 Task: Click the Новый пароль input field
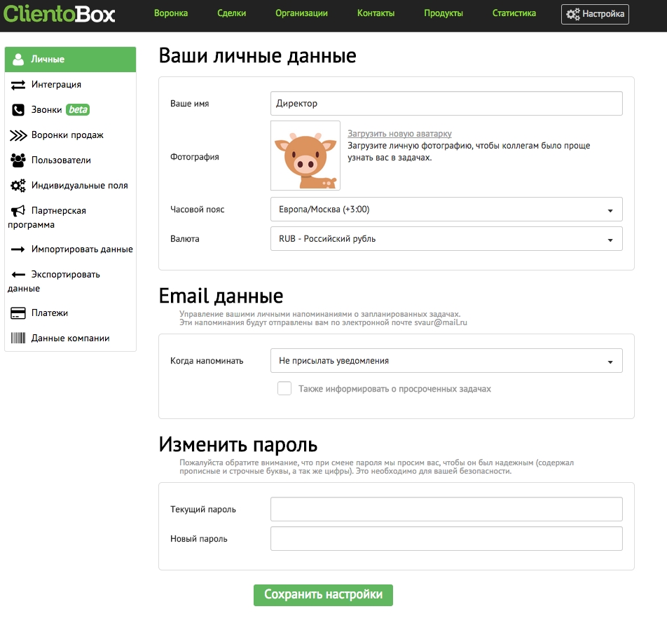pos(446,538)
